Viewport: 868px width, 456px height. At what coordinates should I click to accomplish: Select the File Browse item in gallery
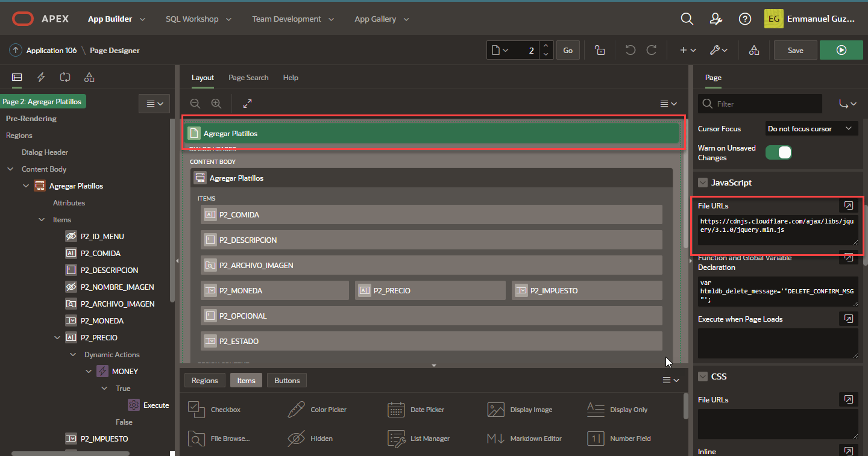pyautogui.click(x=218, y=439)
